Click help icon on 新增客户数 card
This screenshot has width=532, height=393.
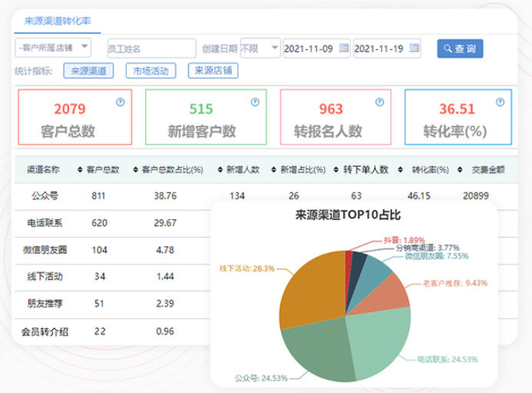tap(255, 102)
